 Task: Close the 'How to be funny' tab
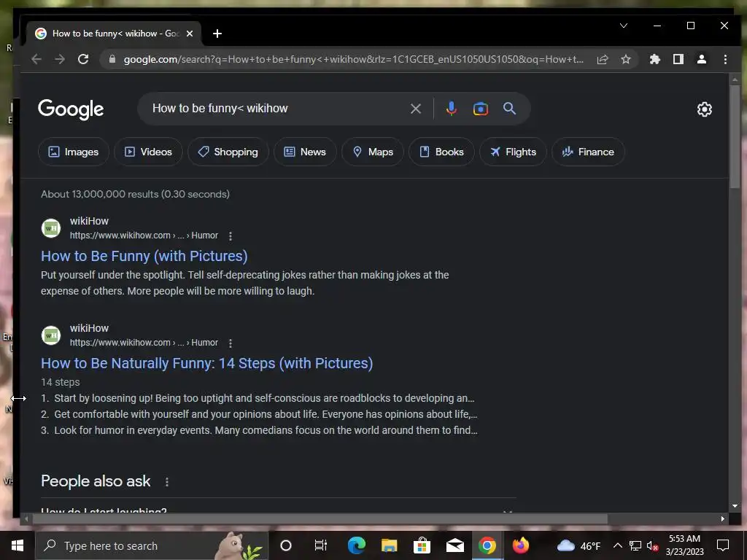click(x=190, y=34)
